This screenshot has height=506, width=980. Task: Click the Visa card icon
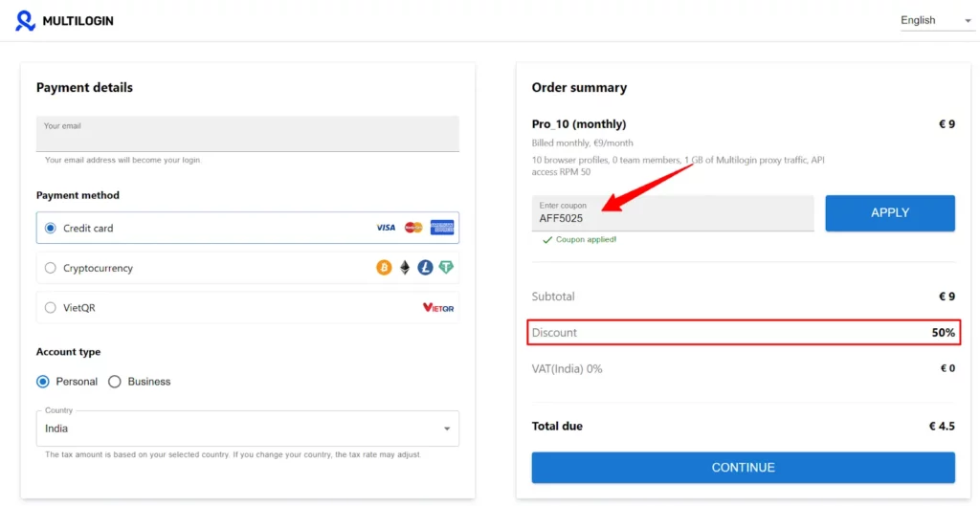pos(386,228)
